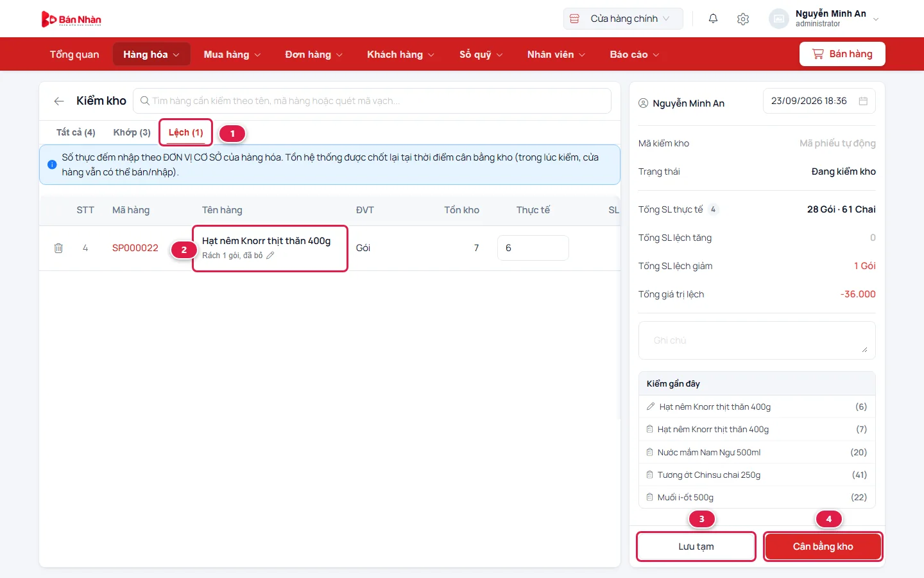924x578 pixels.
Task: Open account dropdown chevron near administrator
Action: (876, 19)
